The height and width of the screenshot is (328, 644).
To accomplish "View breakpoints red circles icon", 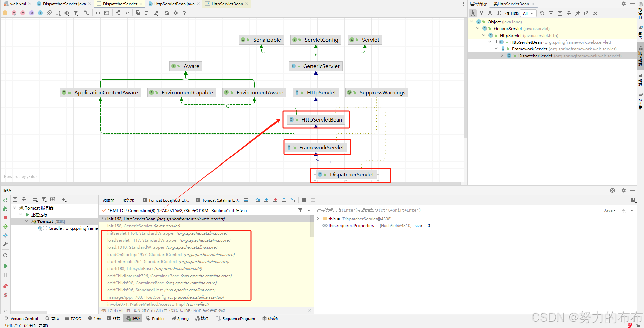I will pyautogui.click(x=5, y=286).
